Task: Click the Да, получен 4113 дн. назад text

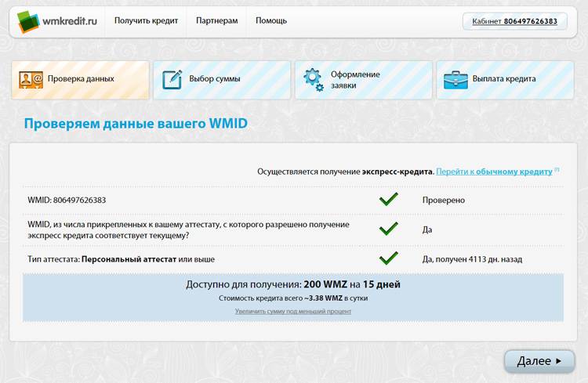Action: (x=472, y=259)
